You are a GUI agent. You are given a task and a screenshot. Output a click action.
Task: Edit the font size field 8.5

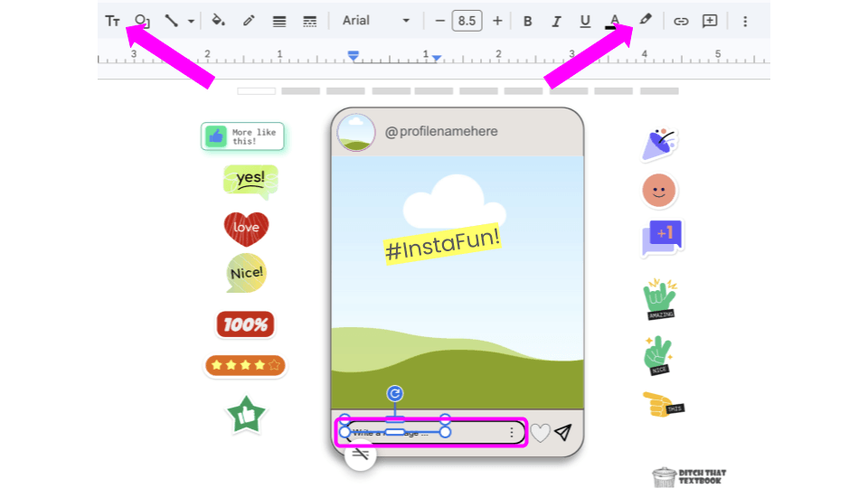(x=467, y=21)
